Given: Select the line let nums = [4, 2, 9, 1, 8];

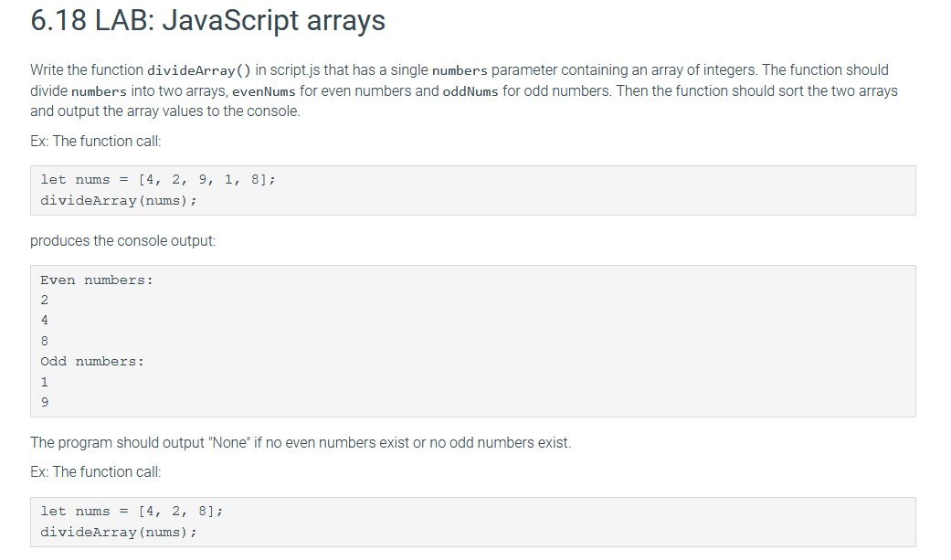Looking at the screenshot, I should 155,179.
